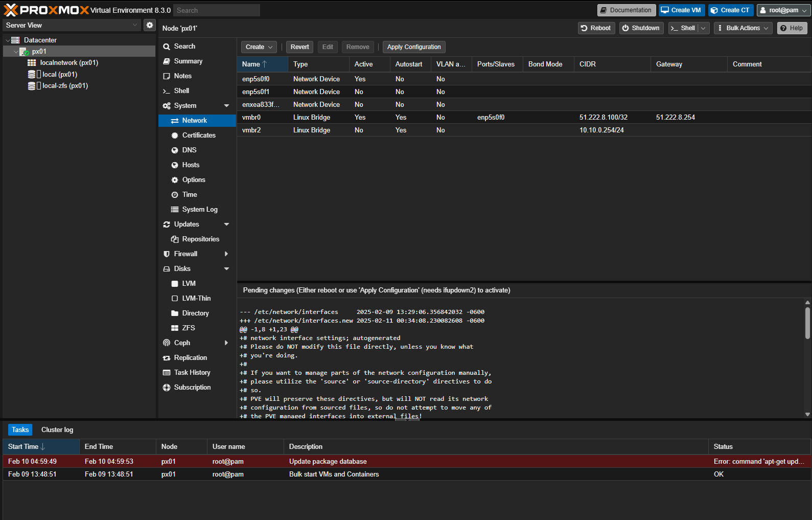Click the LVM square icon

click(x=175, y=283)
